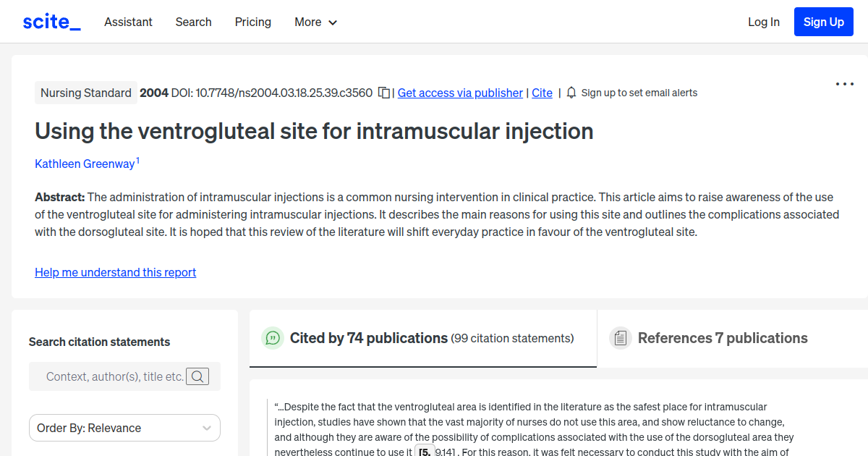
Task: Click the [5] citation badge in the statement
Action: click(x=424, y=451)
